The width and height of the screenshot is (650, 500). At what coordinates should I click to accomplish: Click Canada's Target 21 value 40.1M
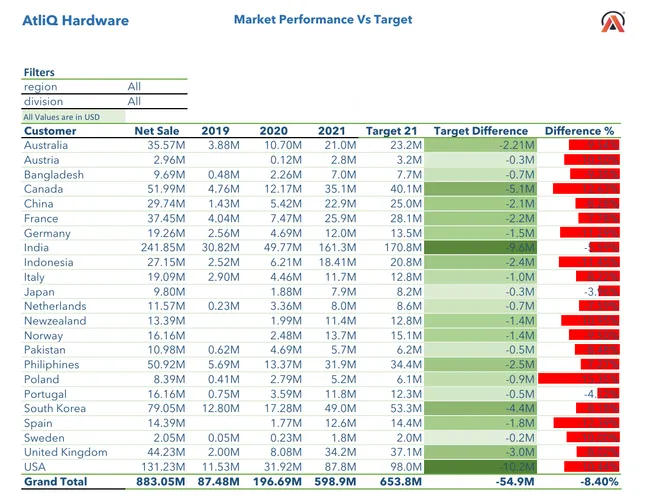pyautogui.click(x=406, y=189)
